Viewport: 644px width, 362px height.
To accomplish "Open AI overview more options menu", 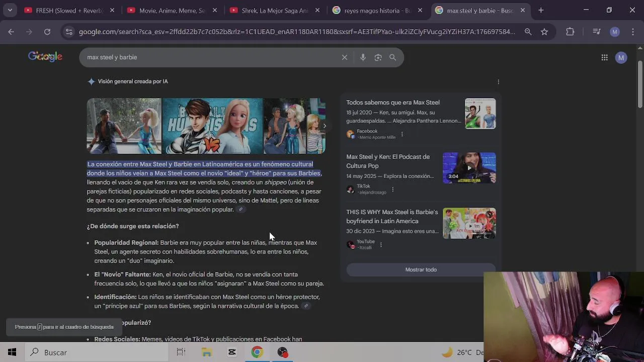I will coord(499,81).
